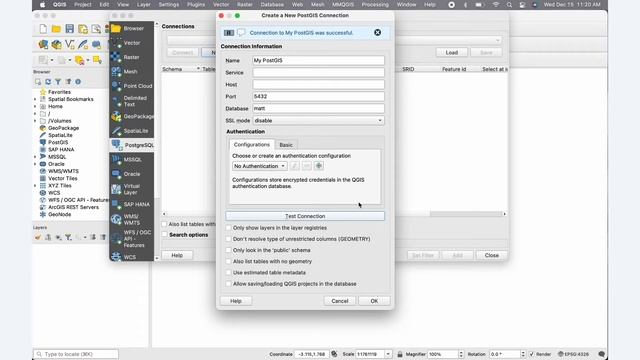Enable 'Allow saving/loading QGIS projects in the database'

tap(229, 284)
